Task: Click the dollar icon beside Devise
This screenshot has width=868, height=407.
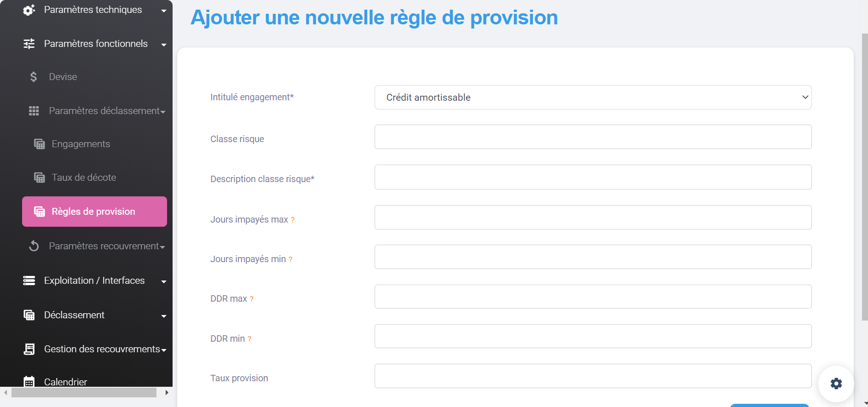Action: click(34, 77)
